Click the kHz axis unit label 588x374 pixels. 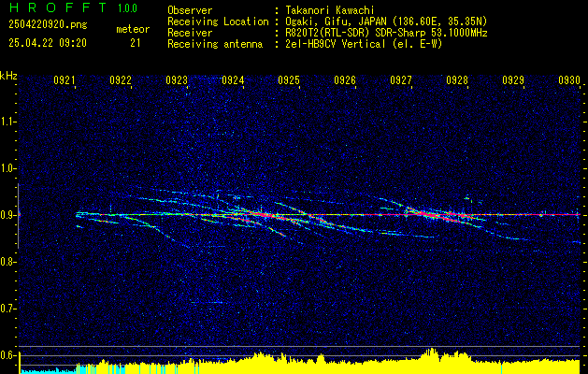tap(8, 76)
